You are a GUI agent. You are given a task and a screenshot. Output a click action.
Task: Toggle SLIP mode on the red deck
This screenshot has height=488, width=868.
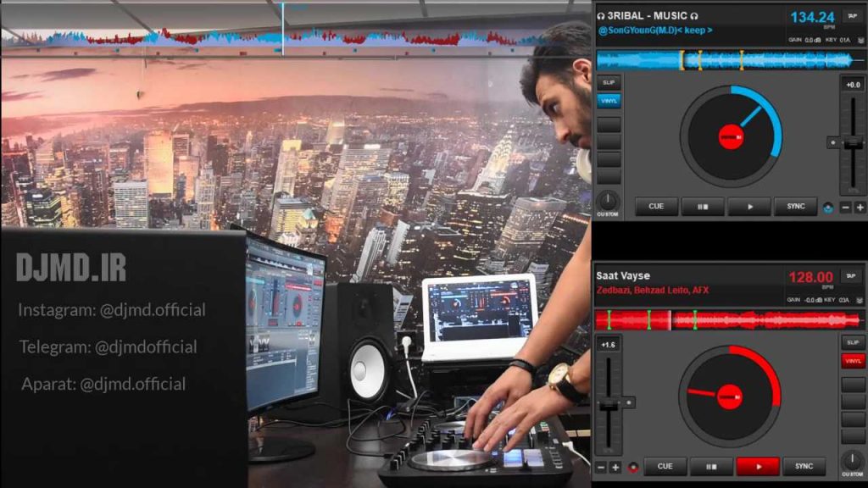(853, 342)
